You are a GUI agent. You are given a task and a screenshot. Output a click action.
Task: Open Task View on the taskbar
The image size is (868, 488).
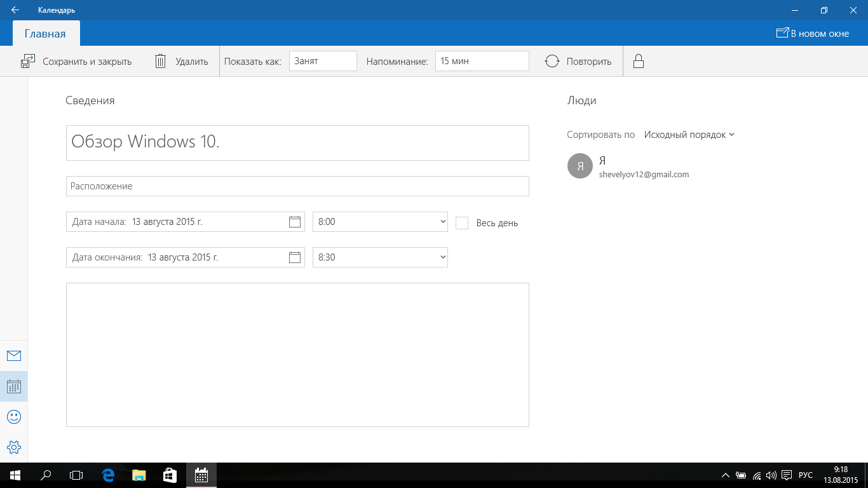tap(76, 475)
